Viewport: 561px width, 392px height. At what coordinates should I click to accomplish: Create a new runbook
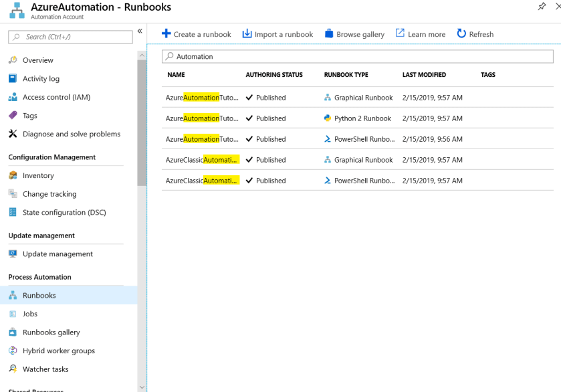tap(194, 33)
